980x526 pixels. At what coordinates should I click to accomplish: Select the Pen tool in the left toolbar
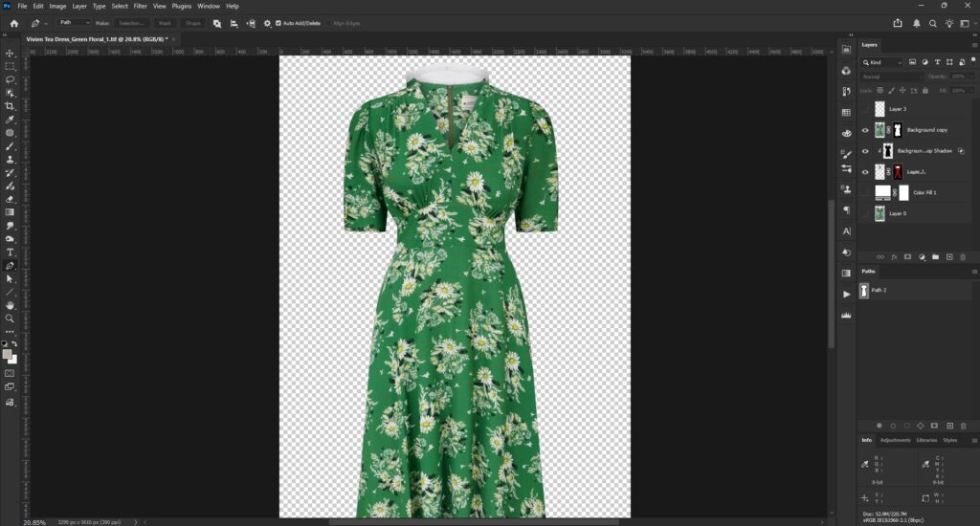point(10,266)
